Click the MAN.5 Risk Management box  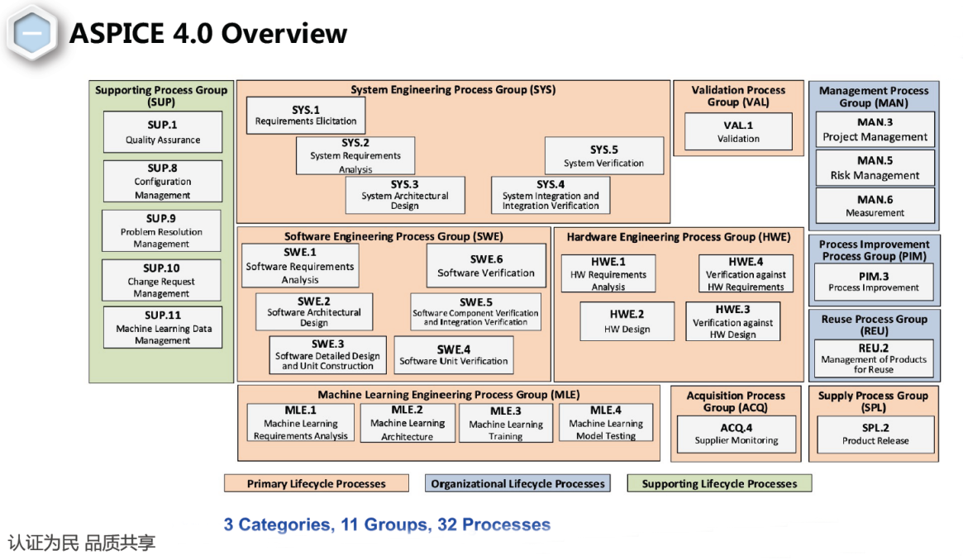pyautogui.click(x=875, y=168)
